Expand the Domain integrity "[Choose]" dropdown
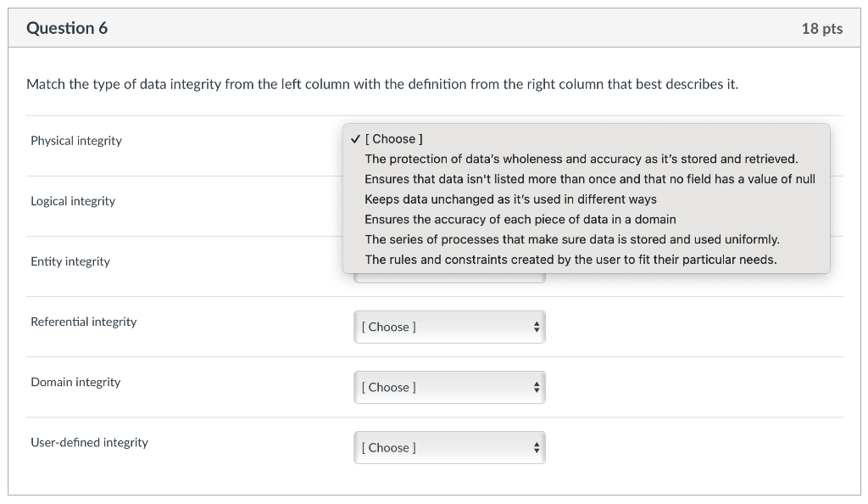The width and height of the screenshot is (868, 504). click(x=448, y=387)
